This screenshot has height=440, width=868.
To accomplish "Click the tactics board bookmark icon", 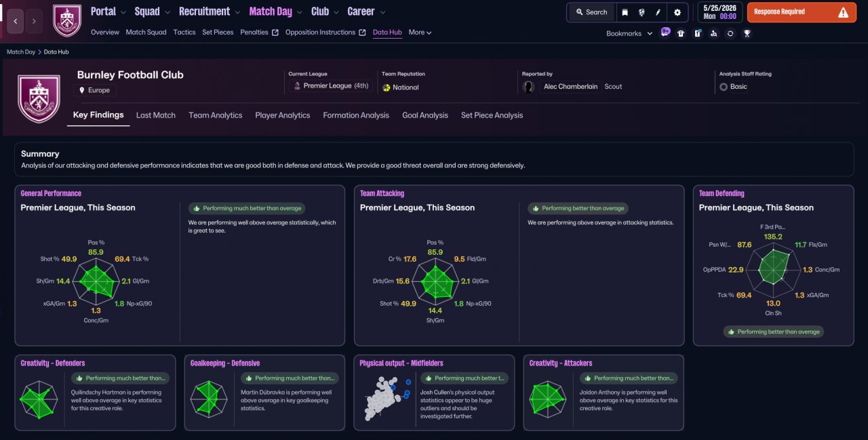I will click(x=697, y=33).
